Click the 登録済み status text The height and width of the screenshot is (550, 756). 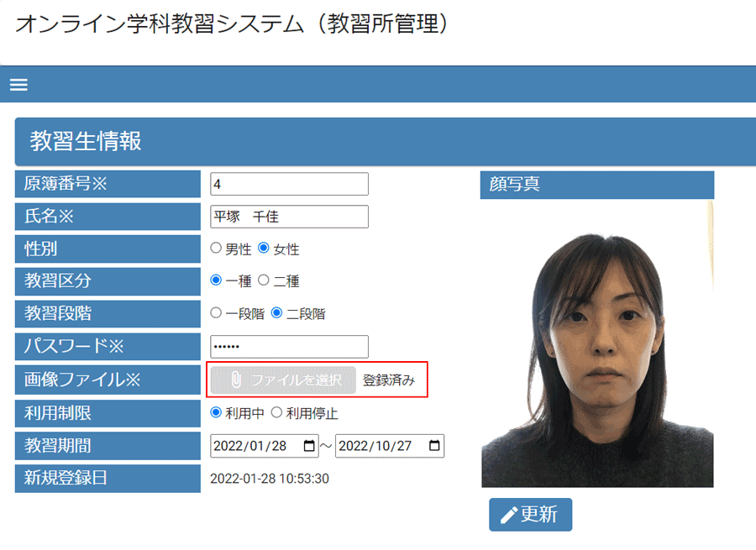pos(389,380)
